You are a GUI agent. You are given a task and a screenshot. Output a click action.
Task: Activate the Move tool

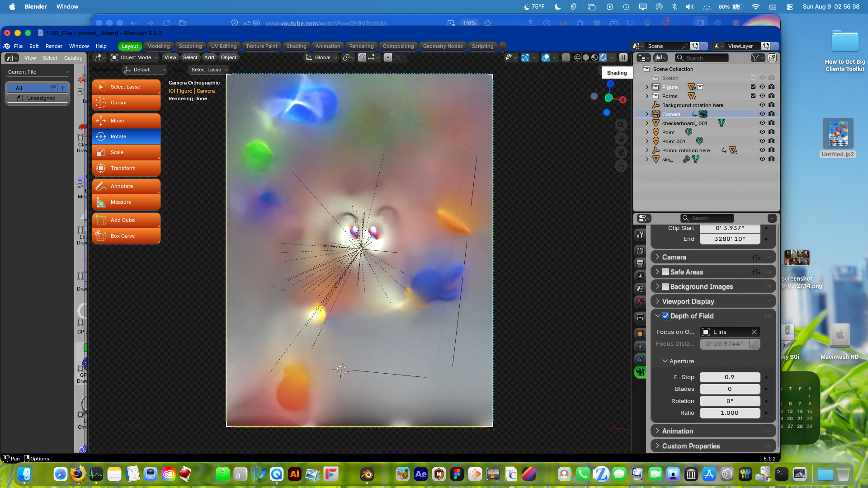[126, 121]
